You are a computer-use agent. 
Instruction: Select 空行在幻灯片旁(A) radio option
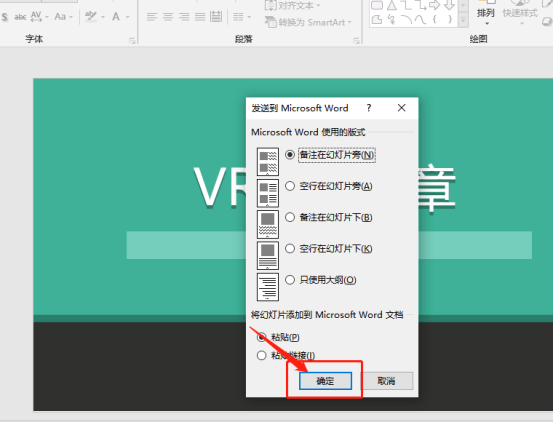(x=329, y=186)
